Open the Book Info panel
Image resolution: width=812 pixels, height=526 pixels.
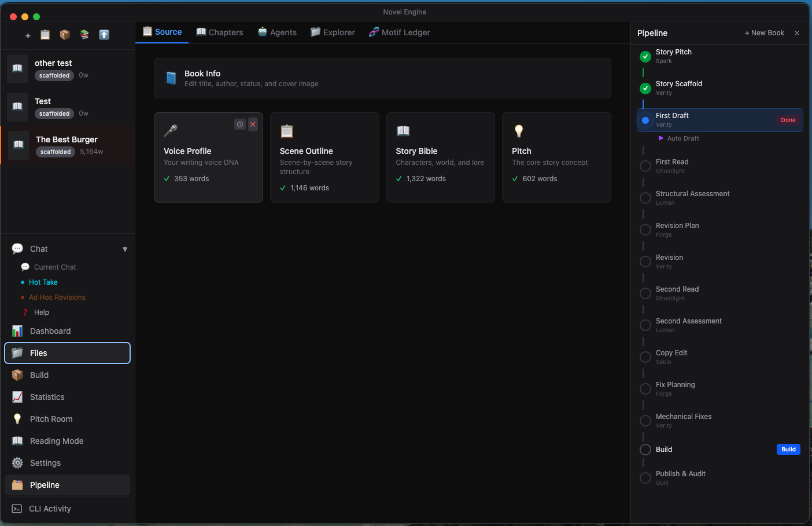click(382, 78)
